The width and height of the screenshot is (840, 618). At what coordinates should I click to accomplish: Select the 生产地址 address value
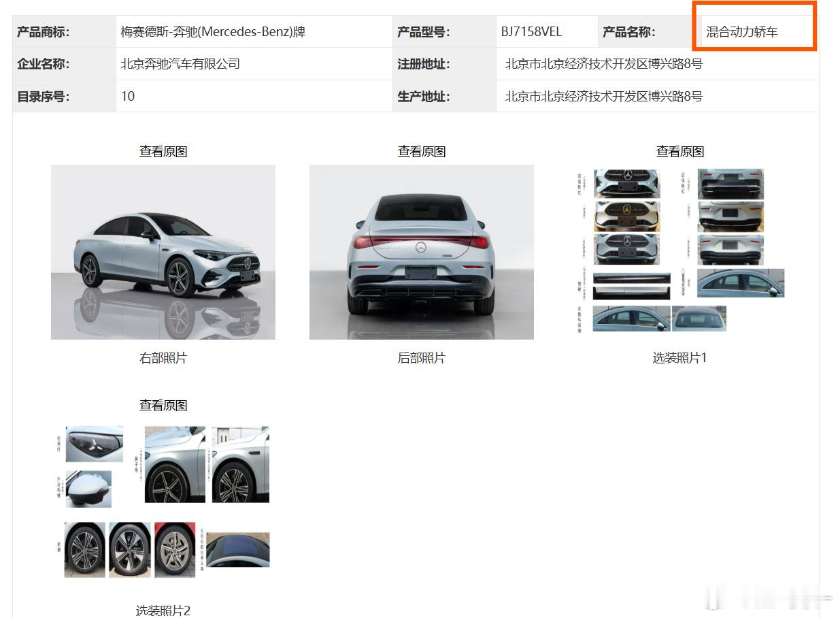pyautogui.click(x=604, y=96)
